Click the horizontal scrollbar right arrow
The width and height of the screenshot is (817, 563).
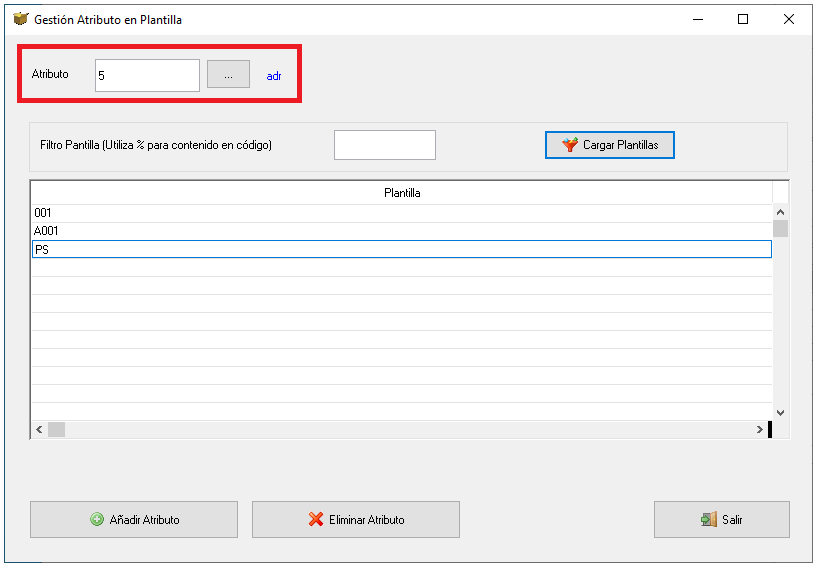pyautogui.click(x=759, y=430)
